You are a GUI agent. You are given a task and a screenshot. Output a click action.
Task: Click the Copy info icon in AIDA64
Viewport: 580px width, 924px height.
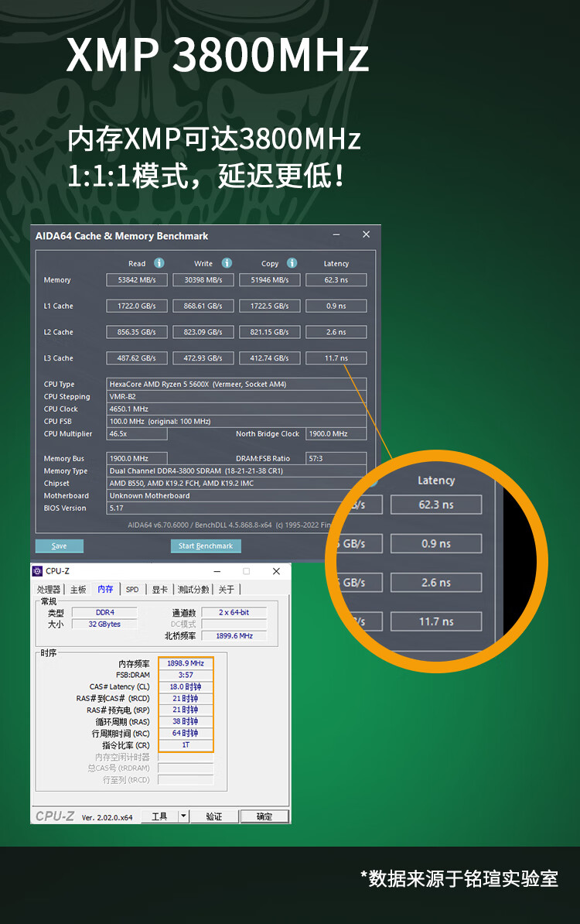click(x=292, y=263)
